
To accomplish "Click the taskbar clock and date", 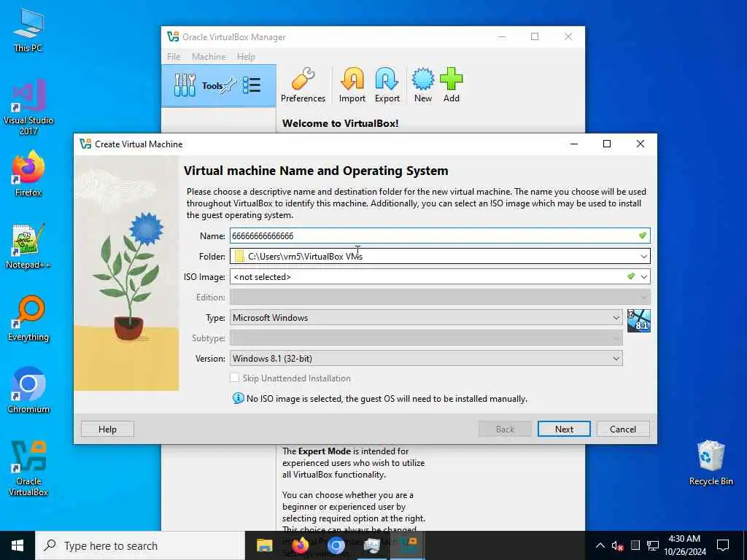I will [x=684, y=545].
